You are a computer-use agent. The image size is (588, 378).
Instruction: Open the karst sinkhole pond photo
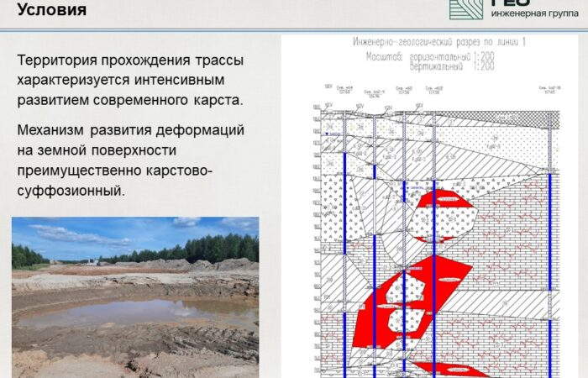click(x=135, y=297)
